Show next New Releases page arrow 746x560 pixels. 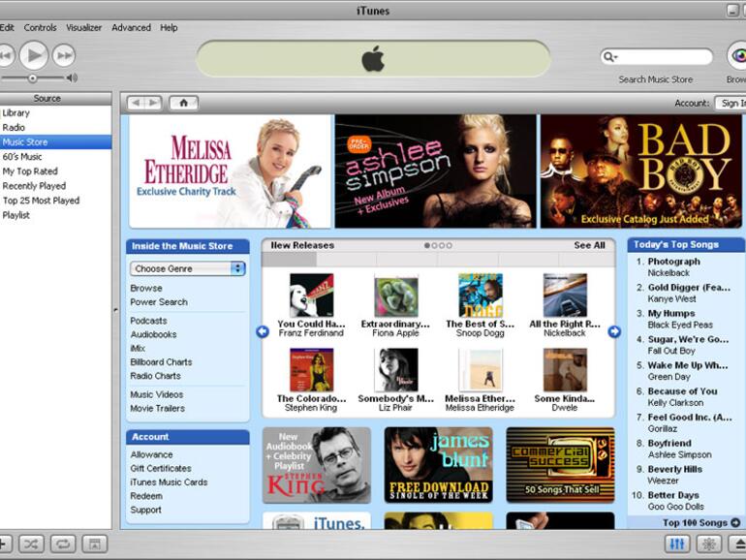(x=614, y=331)
